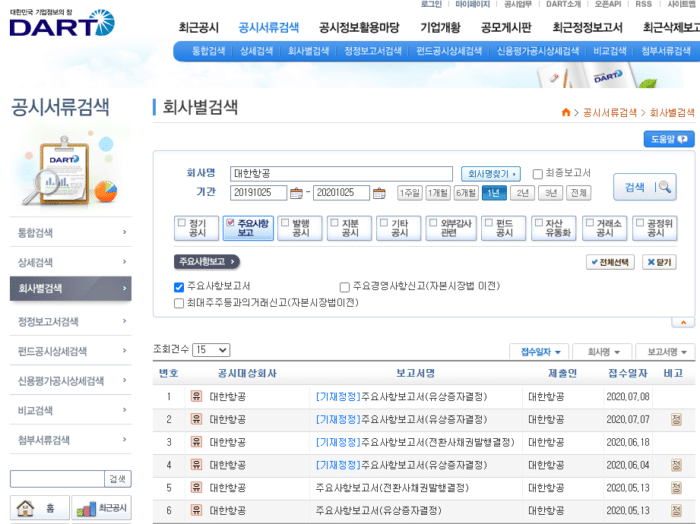Sort by 회사명 dropdown
Image resolution: width=700 pixels, height=524 pixels.
click(x=603, y=352)
